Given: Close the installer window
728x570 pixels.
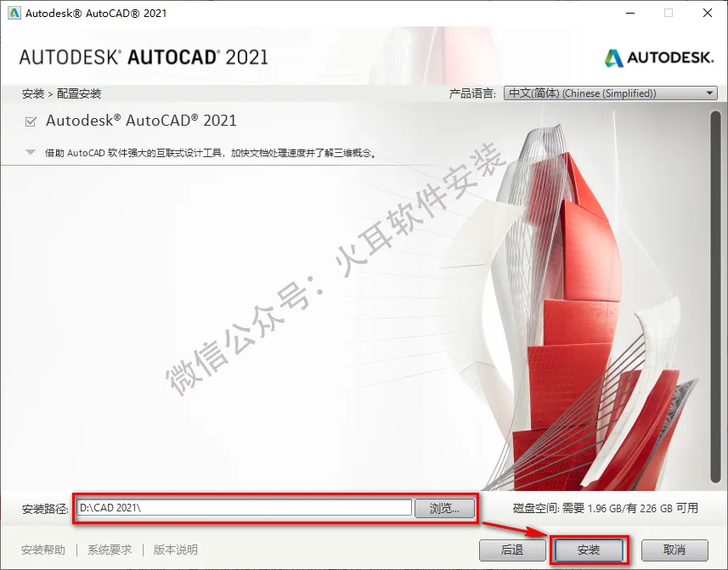Looking at the screenshot, I should click(x=708, y=13).
